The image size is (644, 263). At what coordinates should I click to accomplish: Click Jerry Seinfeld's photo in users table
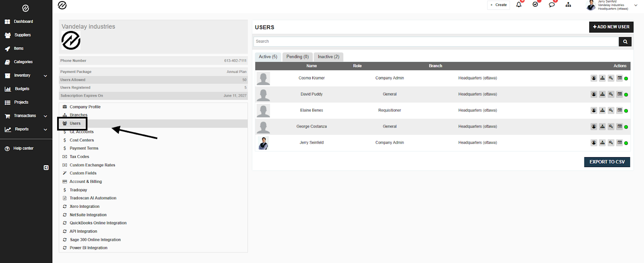263,143
